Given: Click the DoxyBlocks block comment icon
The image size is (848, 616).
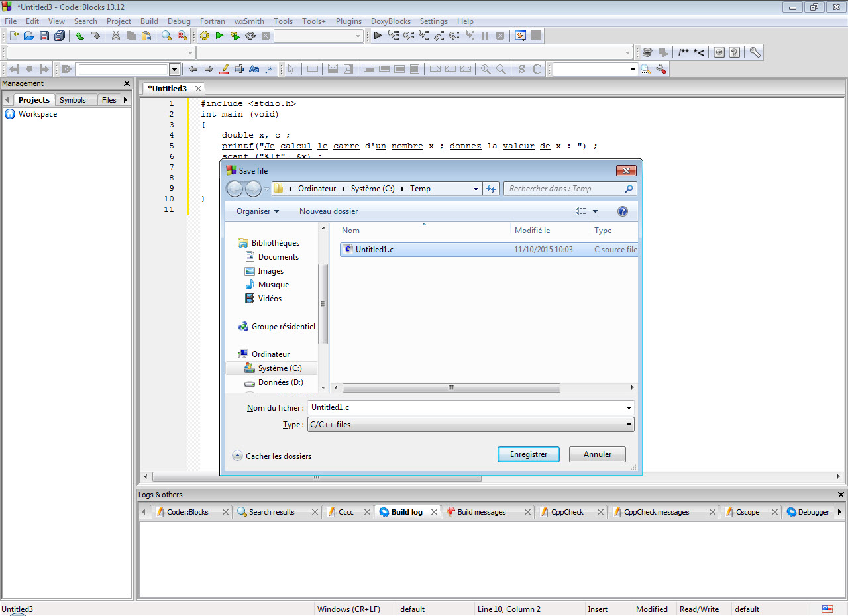Looking at the screenshot, I should pos(683,52).
